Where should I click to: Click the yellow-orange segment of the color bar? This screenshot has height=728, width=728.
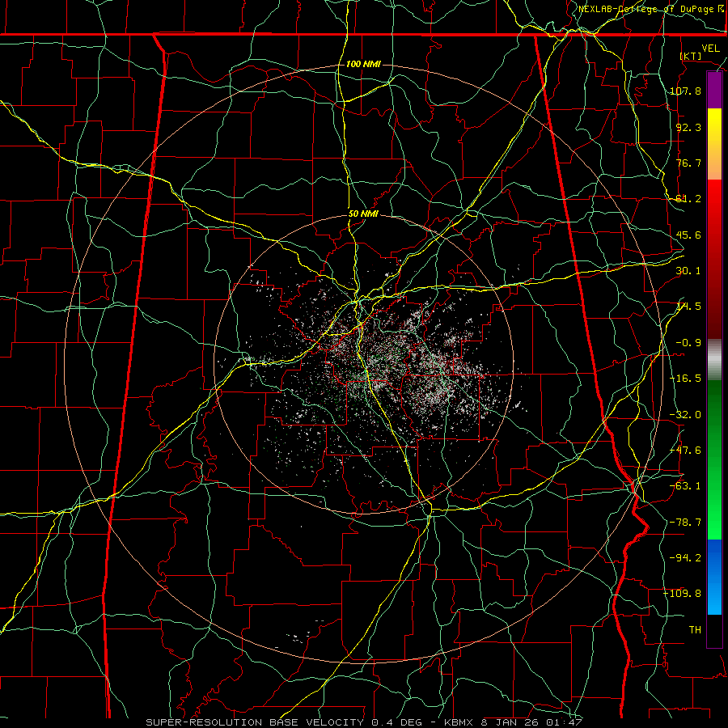pos(714,144)
